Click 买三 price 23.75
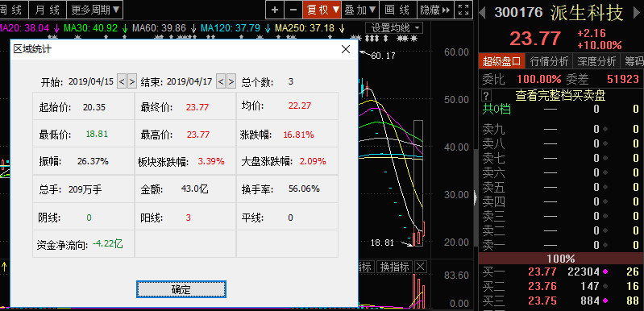 click(542, 301)
